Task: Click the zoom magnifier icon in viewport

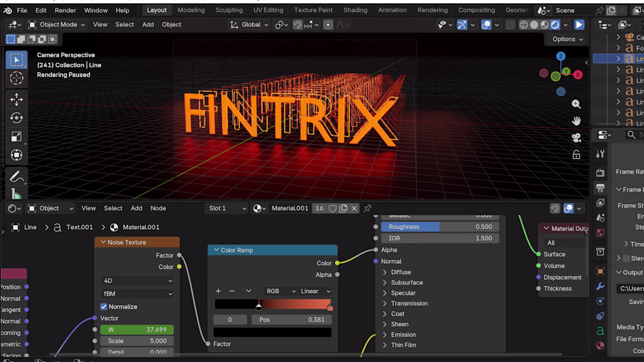Action: click(x=576, y=104)
